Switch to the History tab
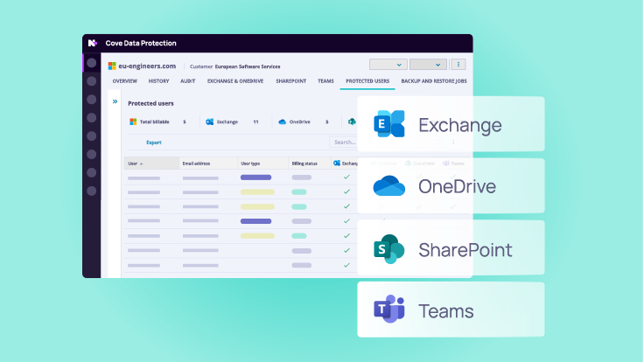Image resolution: width=644 pixels, height=362 pixels. (158, 81)
